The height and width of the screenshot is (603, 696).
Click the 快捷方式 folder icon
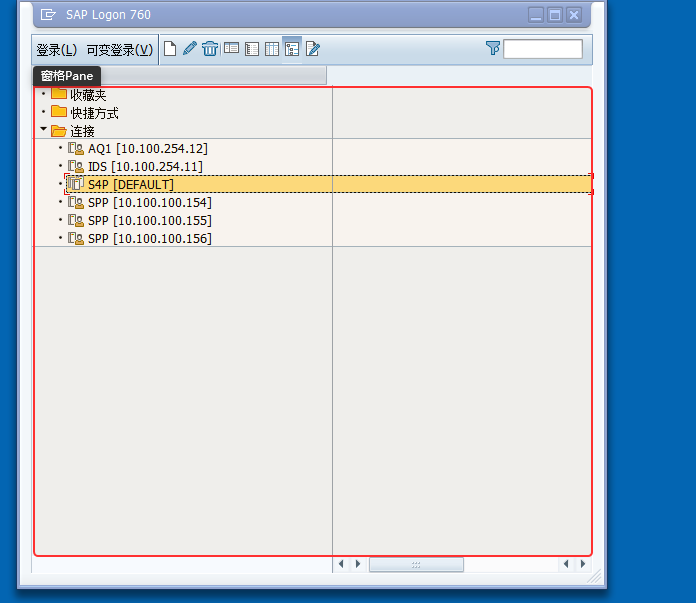coord(59,111)
